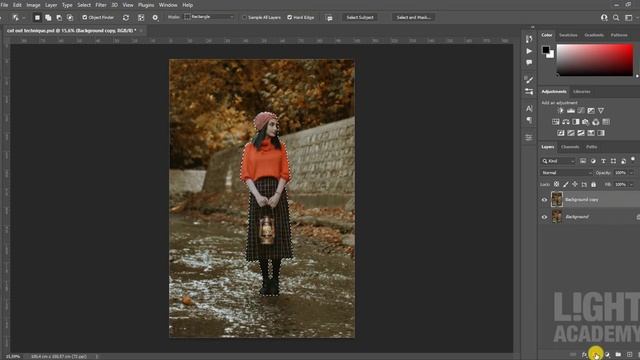Screen dimensions: 640x360
Task: Click the refresh Object Finder icon
Action: coord(126,18)
